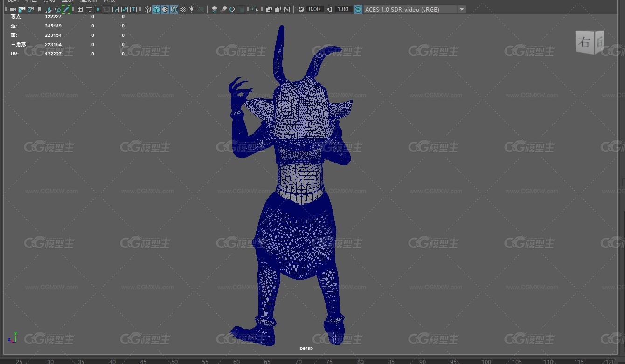The image size is (625, 364).
Task: Click the Exposure aperture icon
Action: pyautogui.click(x=301, y=9)
